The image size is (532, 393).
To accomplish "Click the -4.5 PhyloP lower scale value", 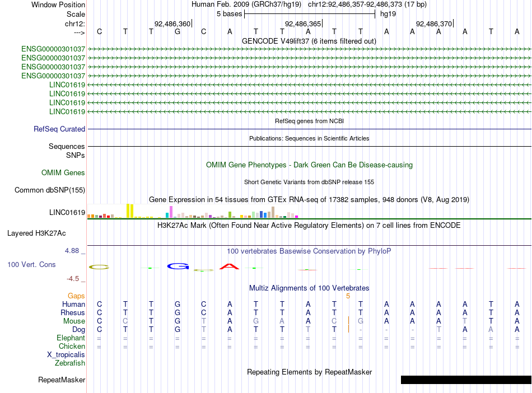I will click(73, 278).
